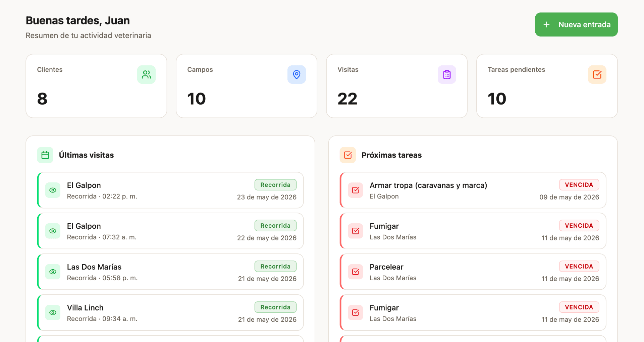
Task: Click the Campos label on the stat card
Action: [x=200, y=69]
